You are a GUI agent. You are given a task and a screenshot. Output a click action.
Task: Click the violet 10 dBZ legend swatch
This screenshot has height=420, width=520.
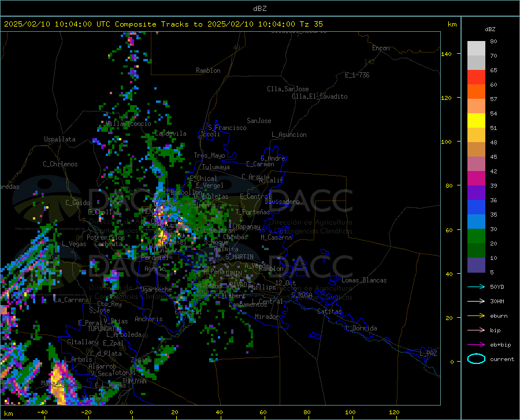click(x=476, y=265)
